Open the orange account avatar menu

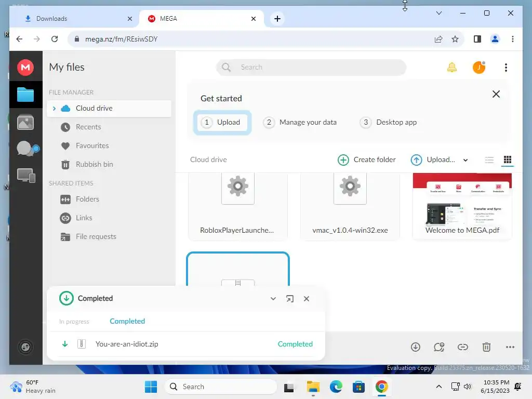[x=478, y=67]
